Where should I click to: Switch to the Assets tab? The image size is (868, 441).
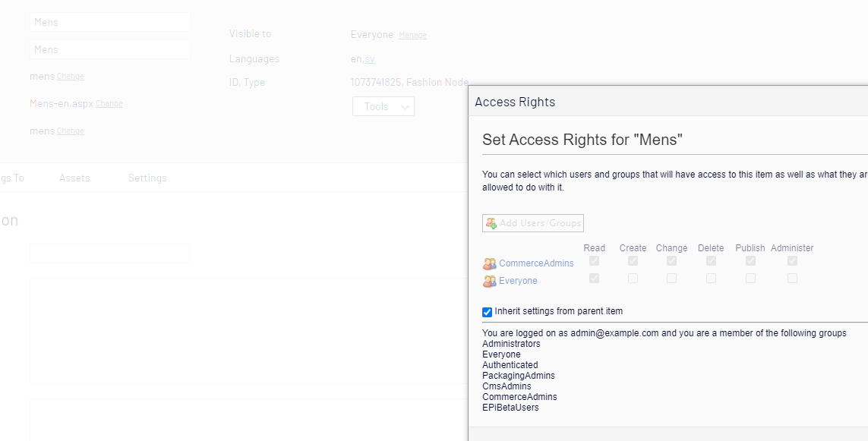pos(74,178)
